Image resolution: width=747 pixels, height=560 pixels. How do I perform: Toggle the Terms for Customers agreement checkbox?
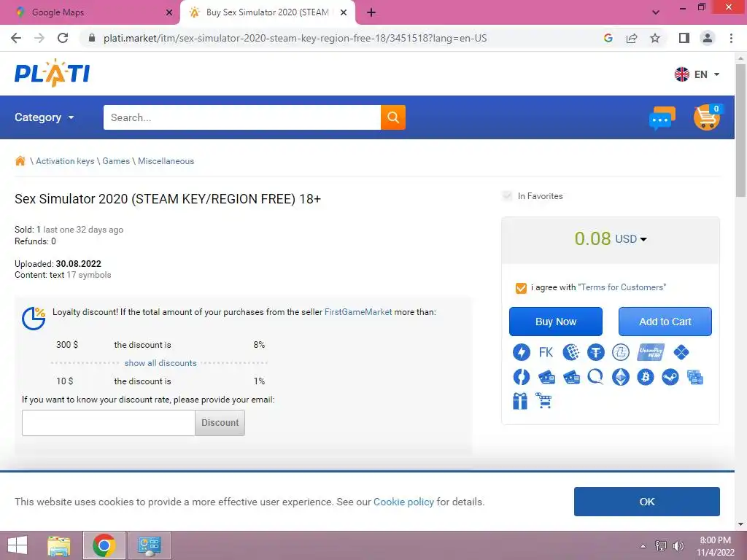tap(521, 288)
